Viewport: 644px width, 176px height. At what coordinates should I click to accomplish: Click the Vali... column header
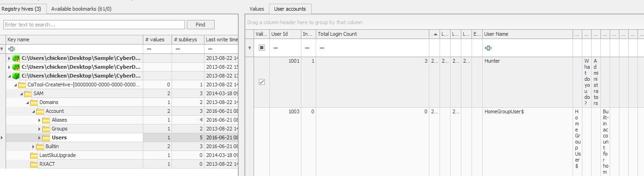point(261,34)
